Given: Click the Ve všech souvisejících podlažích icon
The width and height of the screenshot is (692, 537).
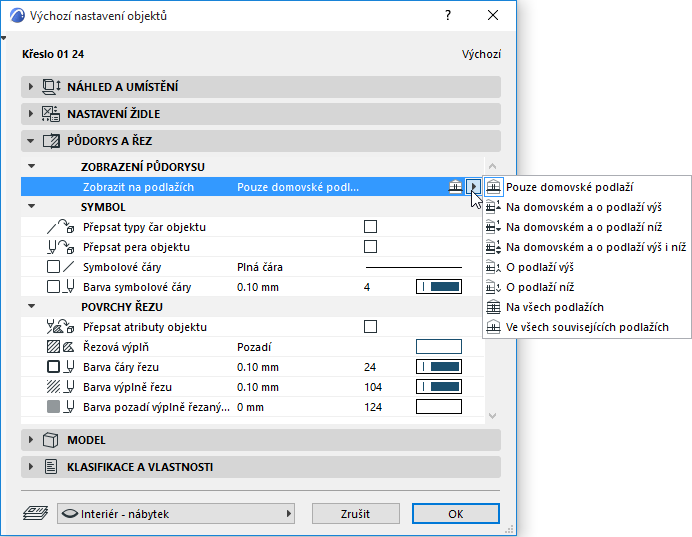Looking at the screenshot, I should point(493,327).
